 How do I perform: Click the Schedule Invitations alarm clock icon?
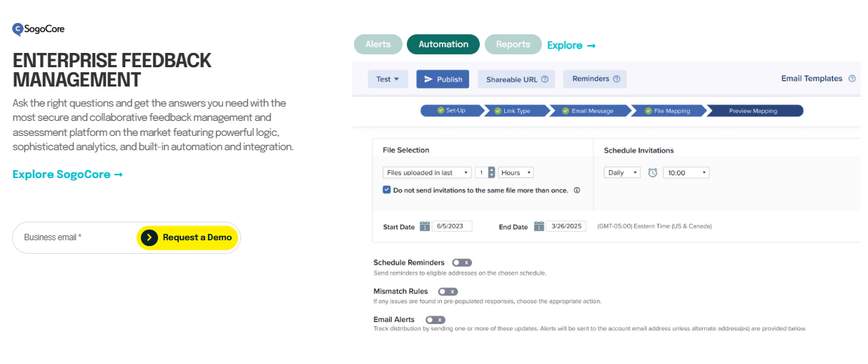coord(652,173)
